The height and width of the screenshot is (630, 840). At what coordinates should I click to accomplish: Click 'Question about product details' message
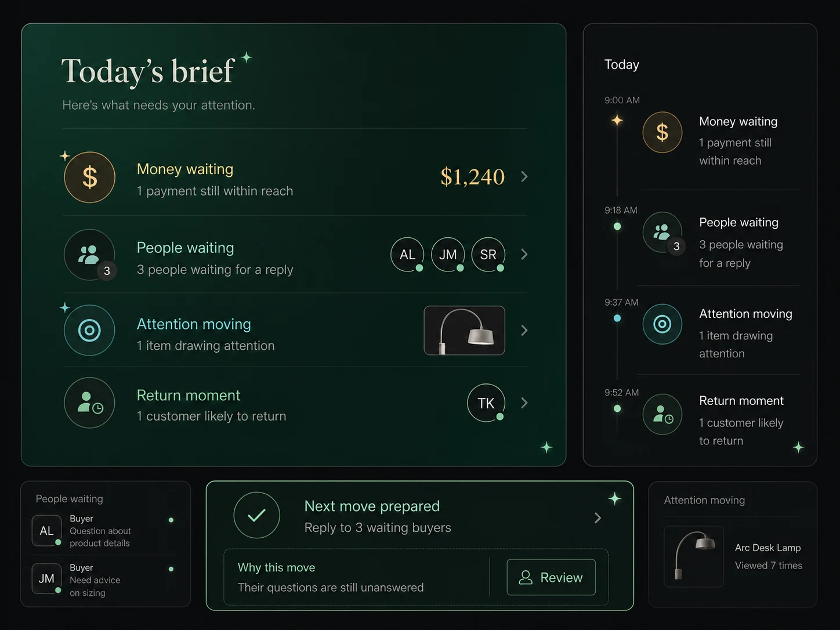(x=100, y=537)
